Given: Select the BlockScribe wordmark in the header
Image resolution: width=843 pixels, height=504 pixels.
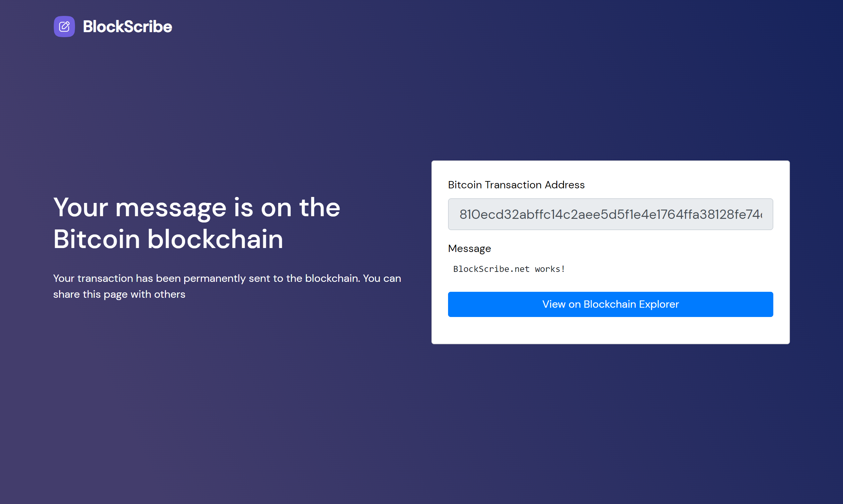Looking at the screenshot, I should pyautogui.click(x=127, y=27).
